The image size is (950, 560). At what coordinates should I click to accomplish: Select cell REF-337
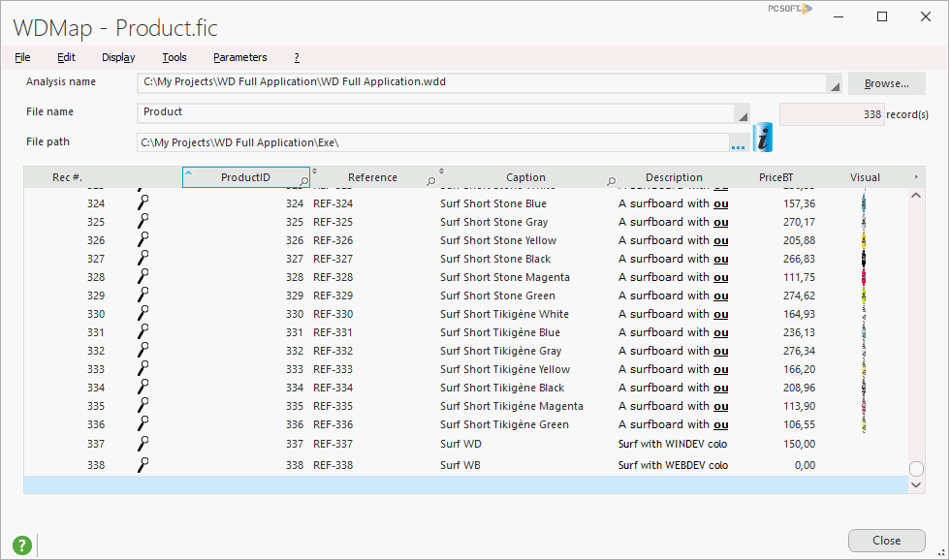(x=332, y=444)
